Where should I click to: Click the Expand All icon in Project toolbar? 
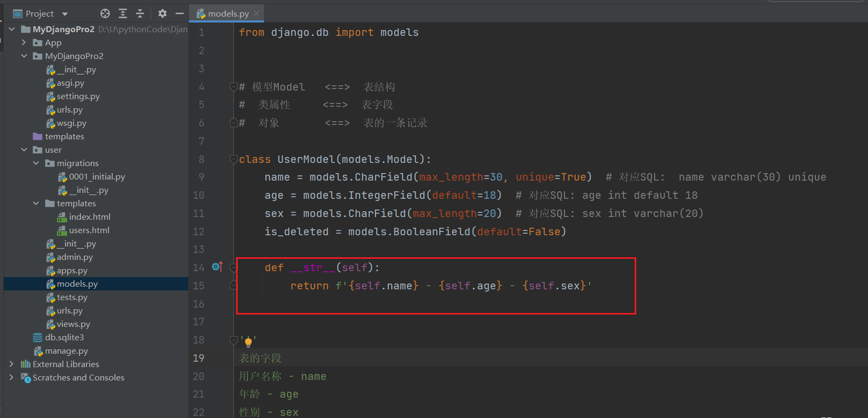[x=123, y=13]
